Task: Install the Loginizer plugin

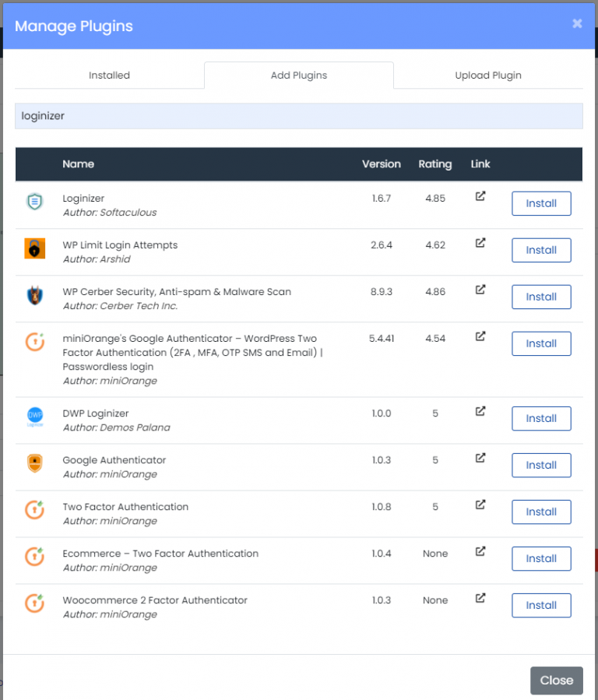Action: (541, 203)
